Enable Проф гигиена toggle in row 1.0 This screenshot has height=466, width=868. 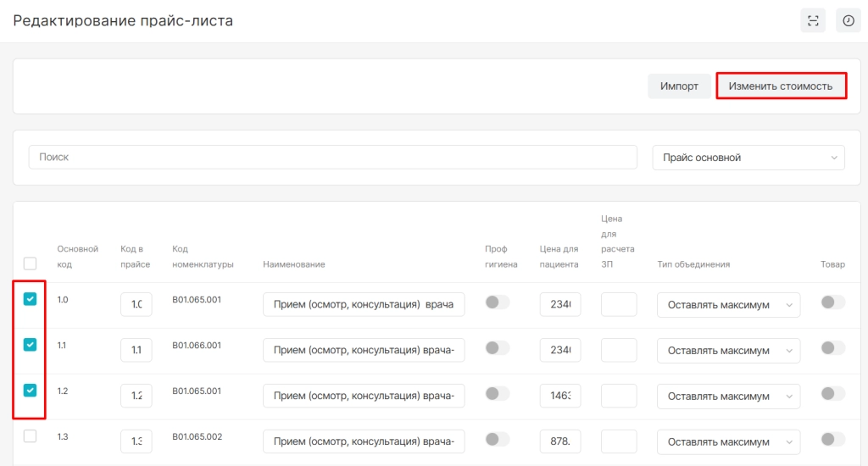pyautogui.click(x=497, y=302)
